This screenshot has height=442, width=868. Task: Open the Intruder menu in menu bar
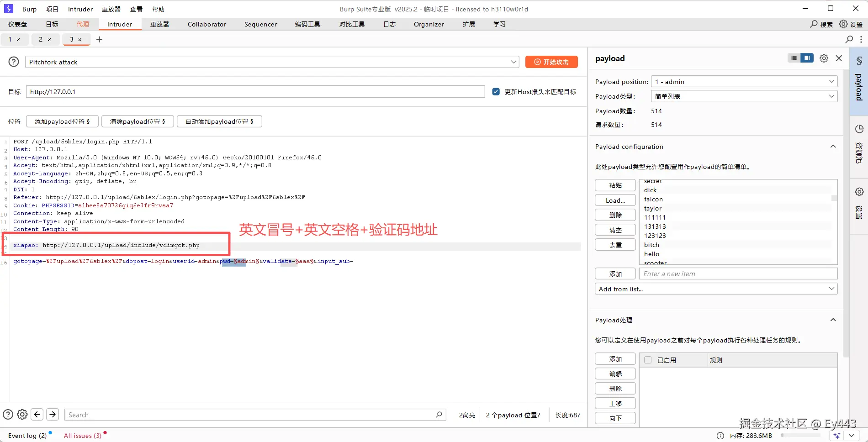coord(80,9)
